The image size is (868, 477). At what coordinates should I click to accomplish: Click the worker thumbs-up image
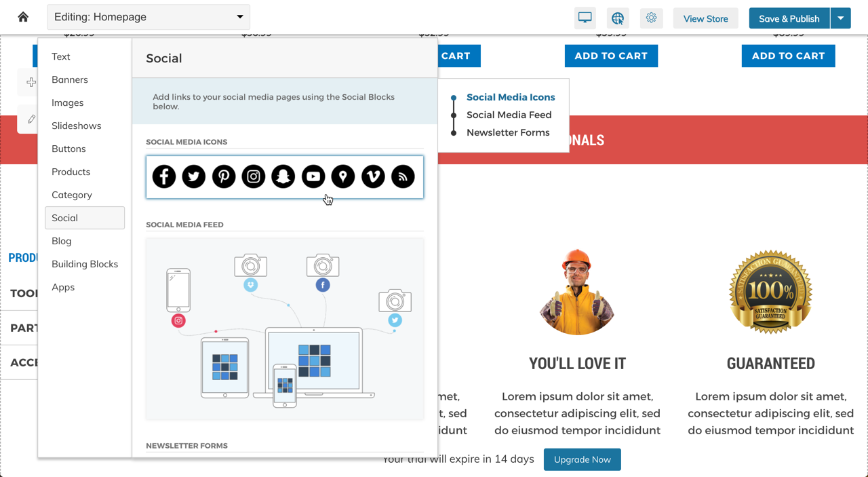pyautogui.click(x=577, y=292)
